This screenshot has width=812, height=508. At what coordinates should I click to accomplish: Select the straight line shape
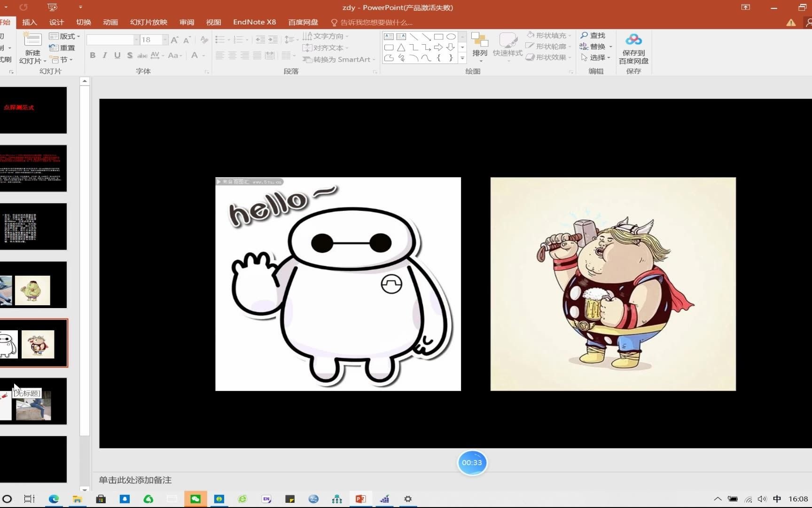(414, 37)
